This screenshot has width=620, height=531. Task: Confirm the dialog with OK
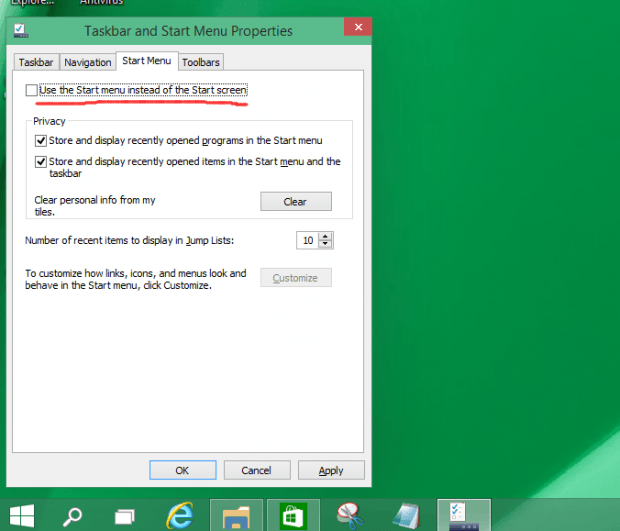click(183, 470)
